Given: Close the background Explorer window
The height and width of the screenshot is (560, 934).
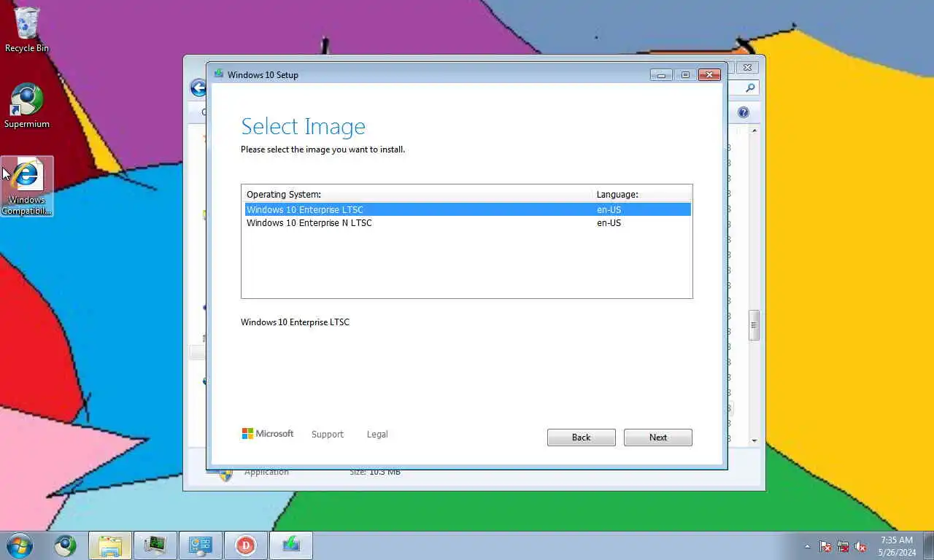Looking at the screenshot, I should coord(747,67).
